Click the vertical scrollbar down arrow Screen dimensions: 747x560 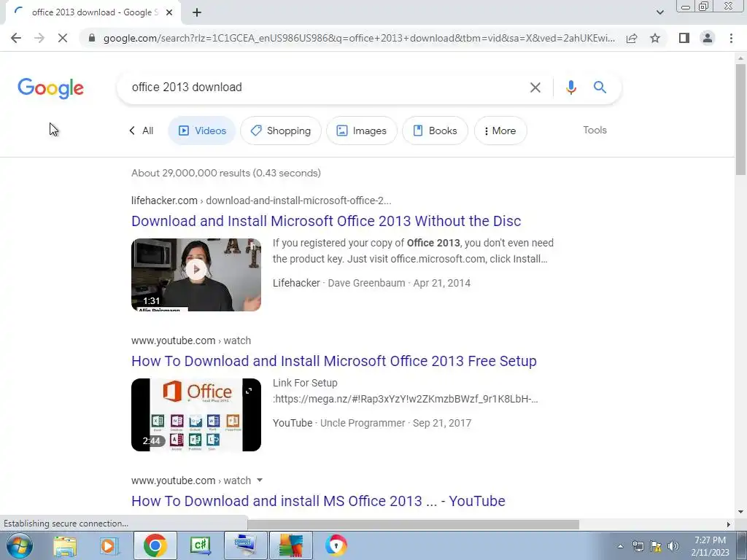740,512
